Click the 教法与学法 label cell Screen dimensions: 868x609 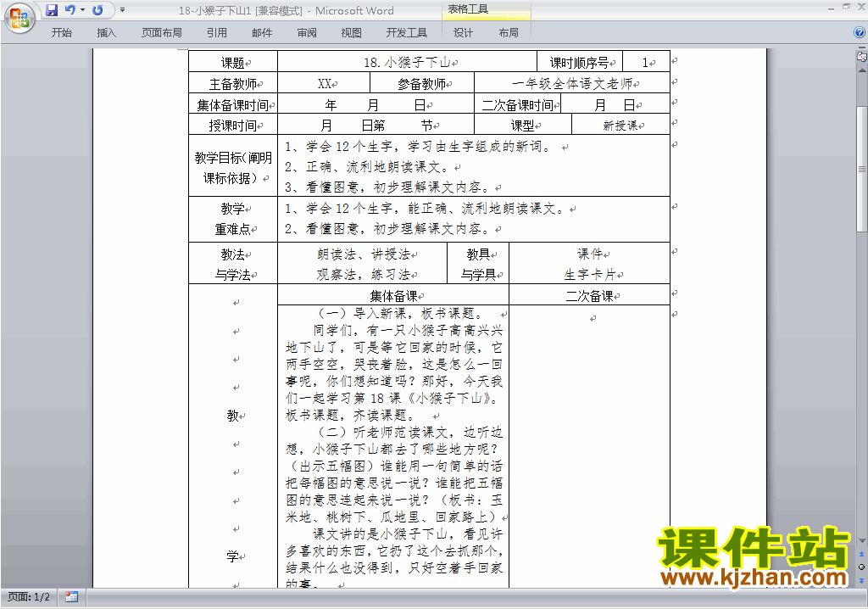click(x=233, y=264)
